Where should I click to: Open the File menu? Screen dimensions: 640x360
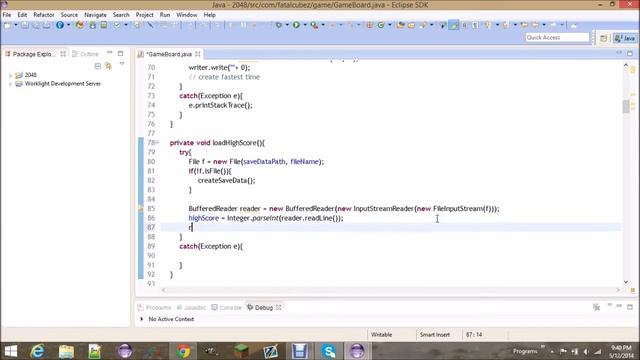[7, 15]
